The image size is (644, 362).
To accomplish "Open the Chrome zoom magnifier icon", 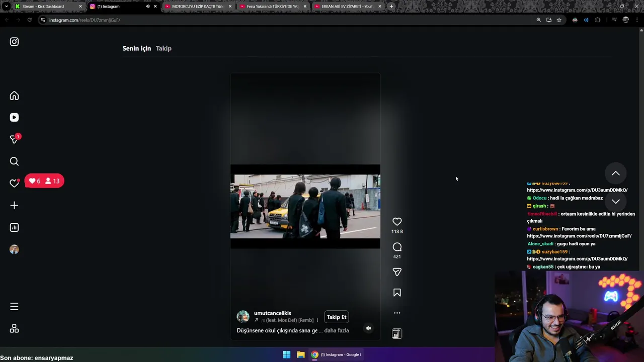I will [538, 20].
